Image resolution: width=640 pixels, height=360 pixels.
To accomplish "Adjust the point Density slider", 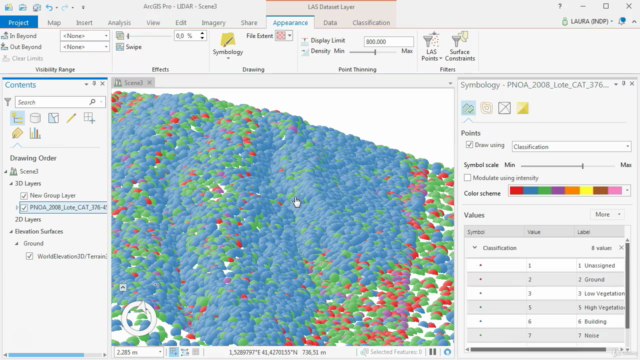I will pyautogui.click(x=375, y=52).
